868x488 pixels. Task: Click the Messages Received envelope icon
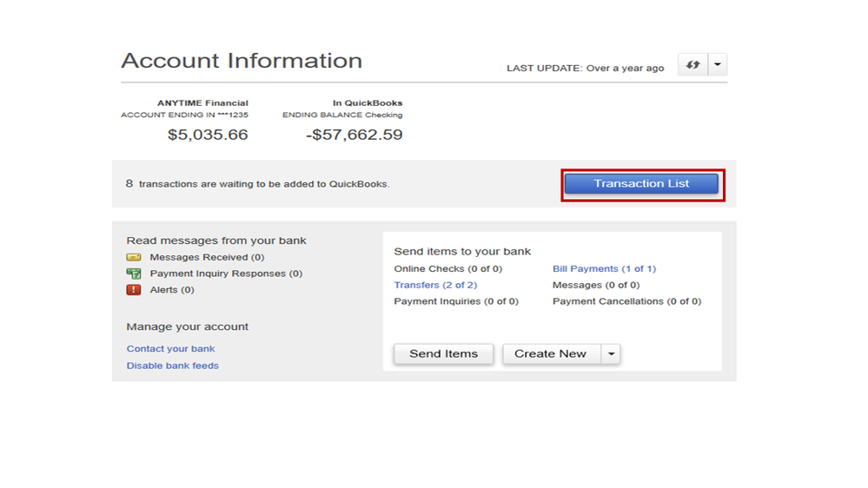pyautogui.click(x=134, y=258)
